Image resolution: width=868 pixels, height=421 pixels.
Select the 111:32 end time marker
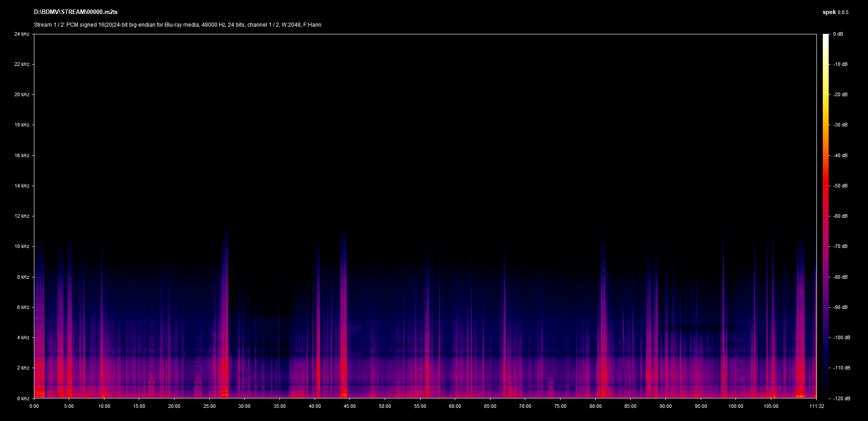816,406
